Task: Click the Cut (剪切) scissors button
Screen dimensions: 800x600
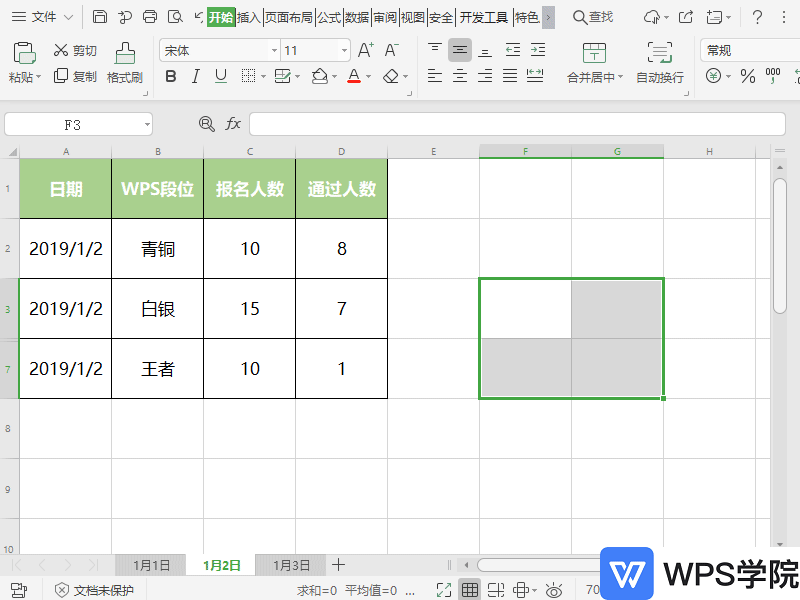Action: tap(74, 50)
